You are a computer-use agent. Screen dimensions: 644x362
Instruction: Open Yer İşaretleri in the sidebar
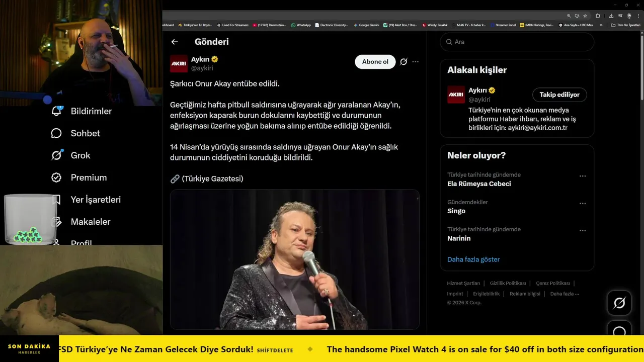[x=95, y=200]
